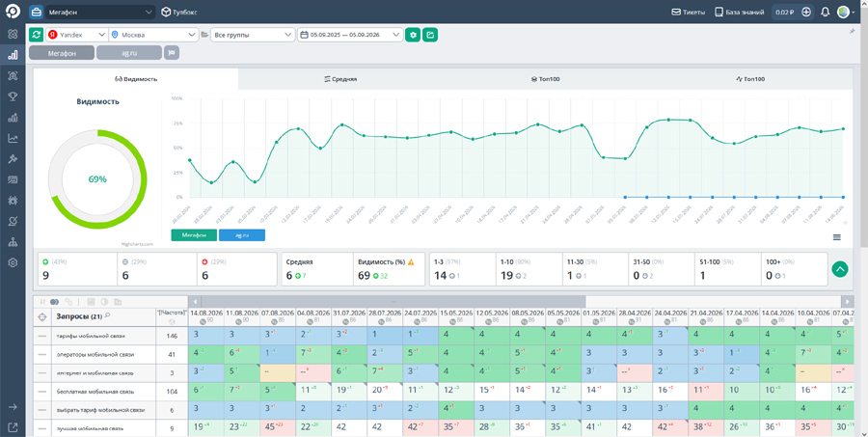Switch to the Средняя tab
The height and width of the screenshot is (437, 868).
click(340, 79)
